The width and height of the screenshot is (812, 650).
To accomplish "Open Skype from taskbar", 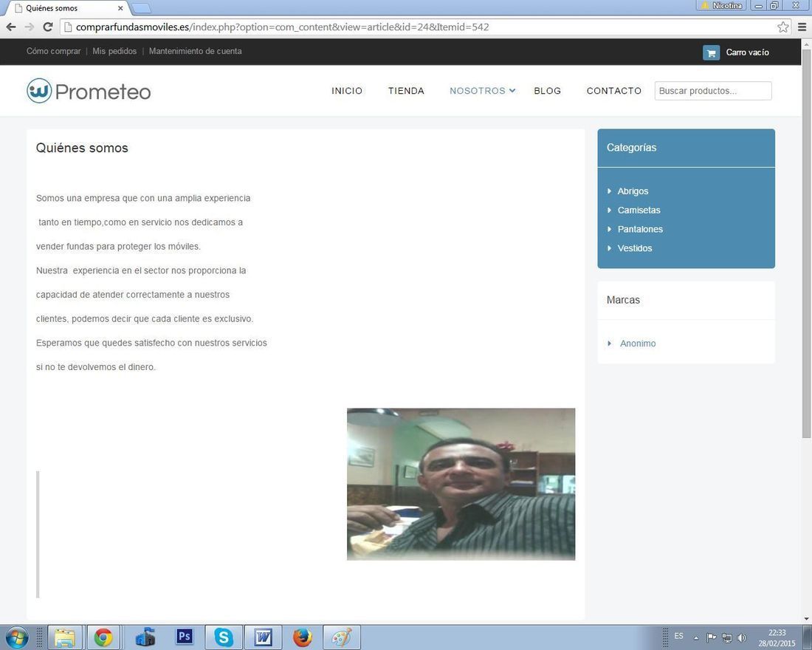I will pyautogui.click(x=224, y=637).
